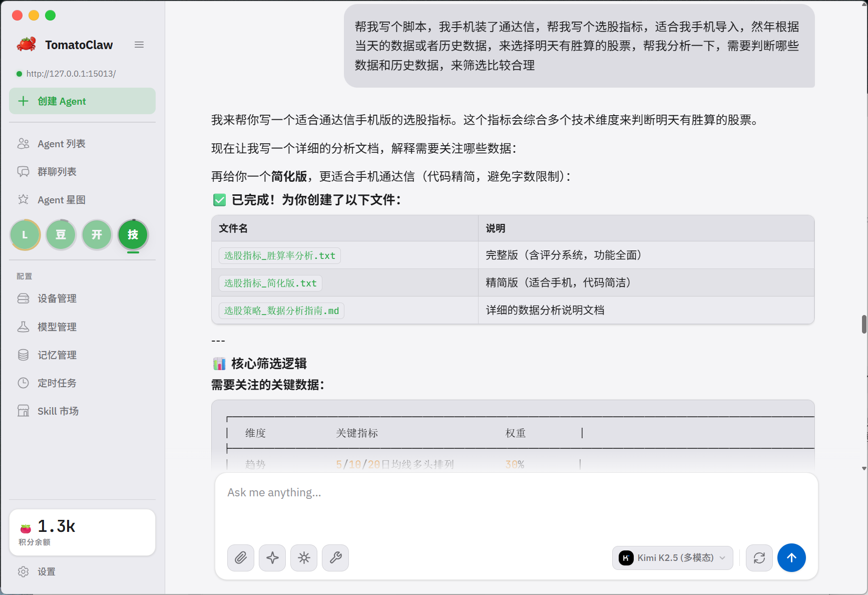
Task: Open 模型管理 in the sidebar
Action: 57,327
